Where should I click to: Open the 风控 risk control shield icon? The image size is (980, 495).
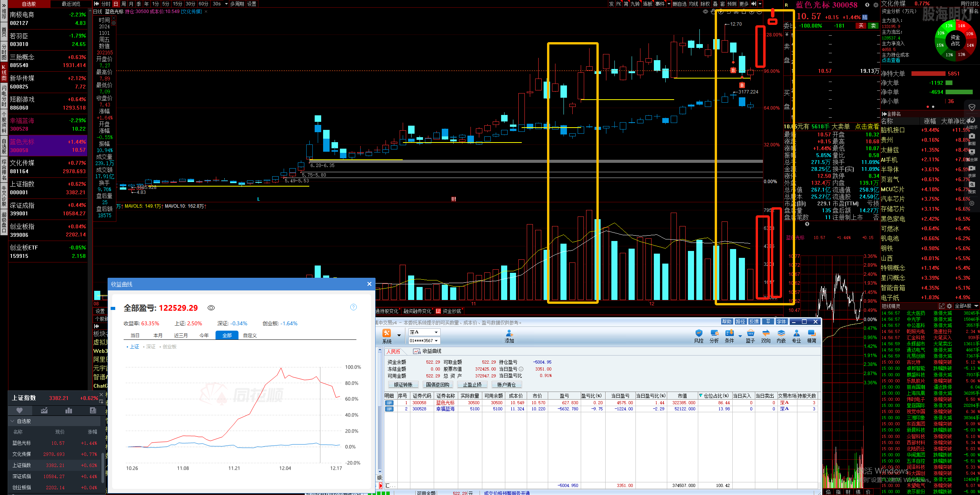click(x=699, y=333)
